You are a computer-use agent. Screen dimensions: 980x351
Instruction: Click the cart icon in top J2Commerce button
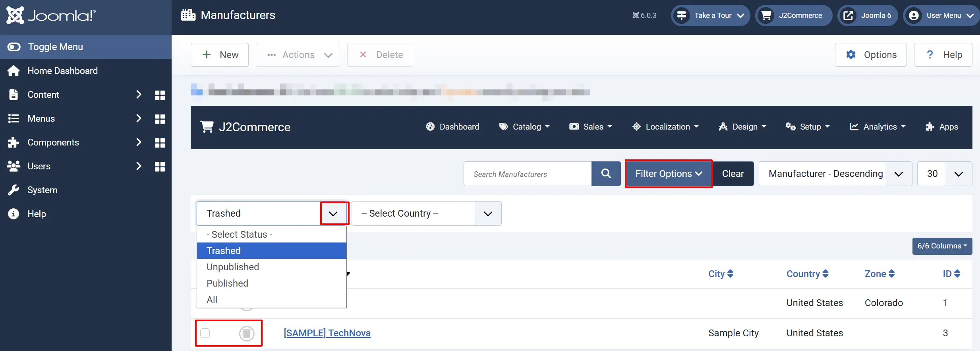[x=766, y=16]
